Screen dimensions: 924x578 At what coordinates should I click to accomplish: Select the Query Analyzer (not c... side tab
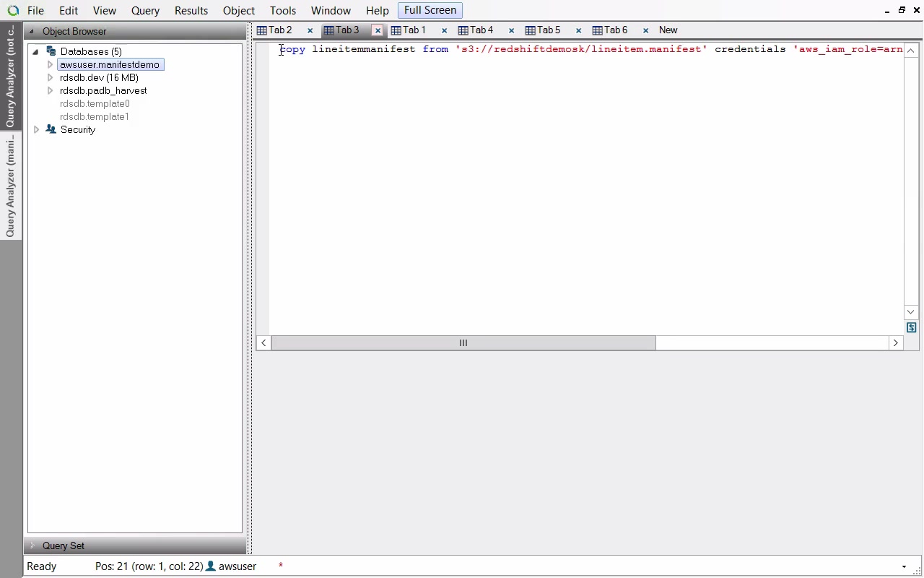tap(10, 76)
